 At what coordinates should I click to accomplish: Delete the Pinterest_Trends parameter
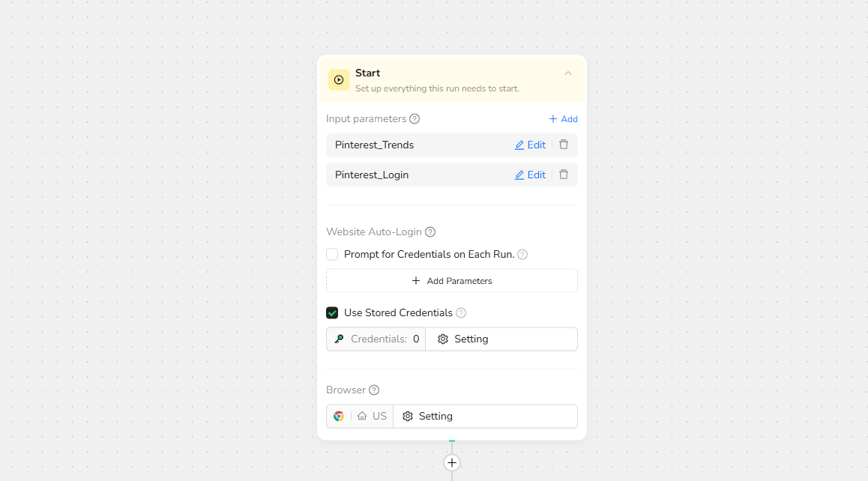564,145
